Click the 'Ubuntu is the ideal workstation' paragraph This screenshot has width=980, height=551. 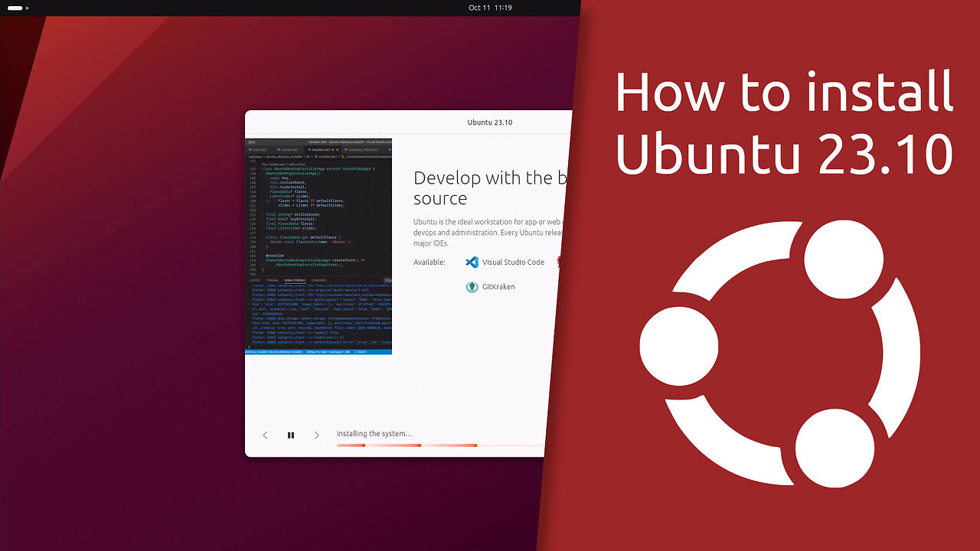click(490, 232)
